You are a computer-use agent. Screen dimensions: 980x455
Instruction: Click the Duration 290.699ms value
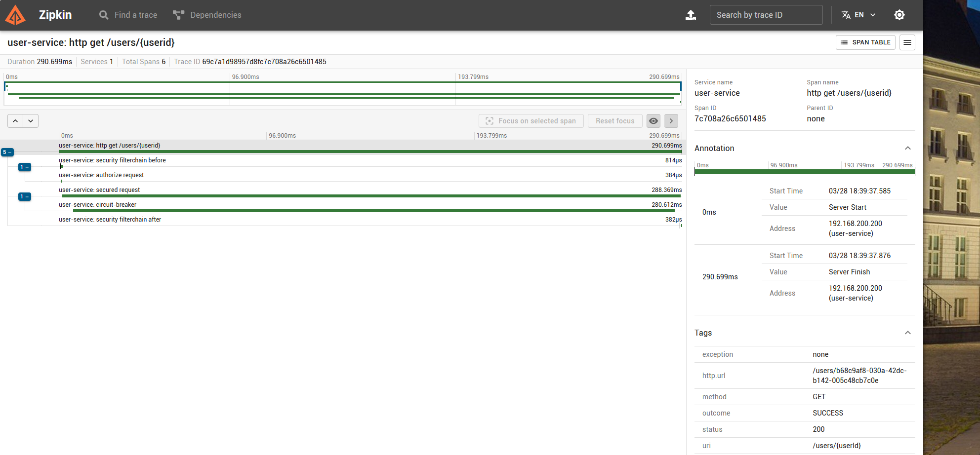[54, 62]
